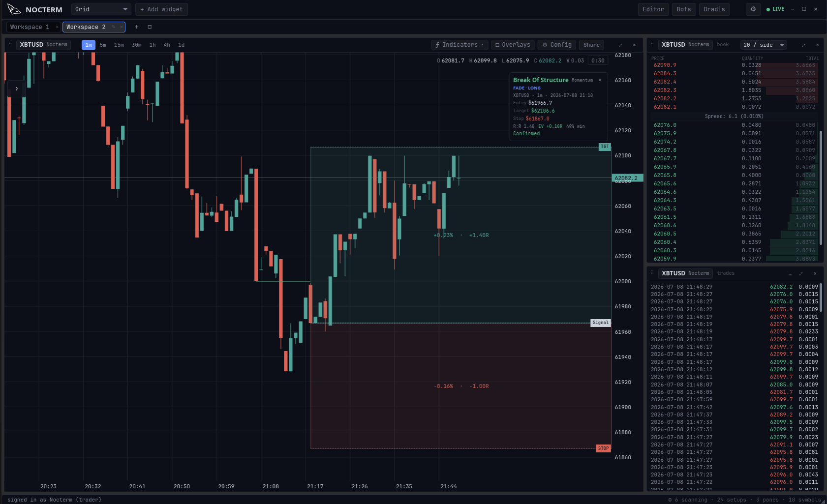
Task: Dismiss the Break Of Structure card
Action: (600, 80)
